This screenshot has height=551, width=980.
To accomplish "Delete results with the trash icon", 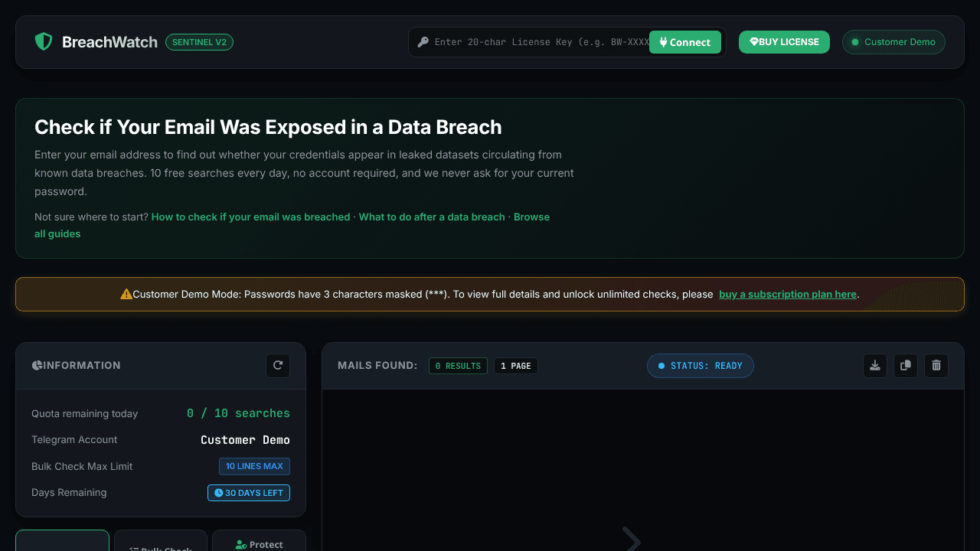I will 936,366.
